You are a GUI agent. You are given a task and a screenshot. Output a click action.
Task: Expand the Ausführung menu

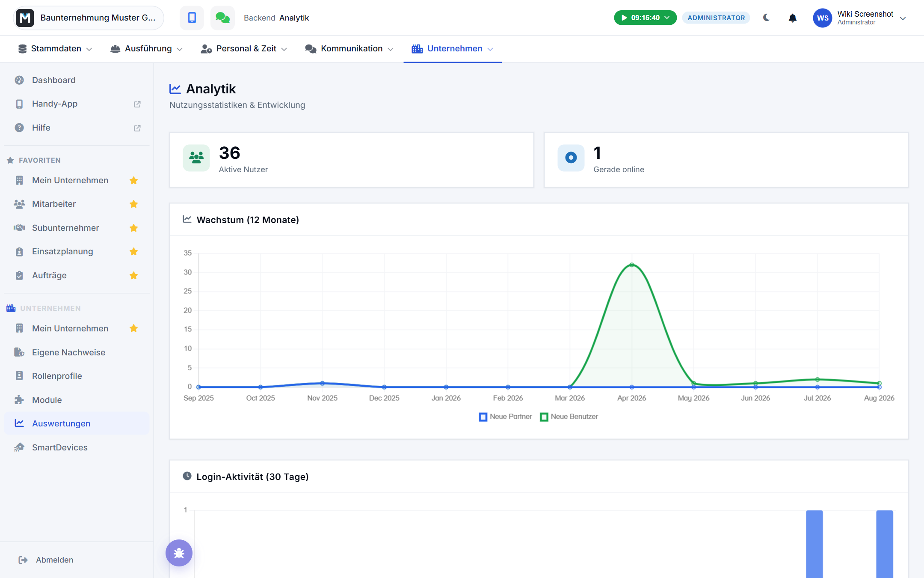click(147, 49)
